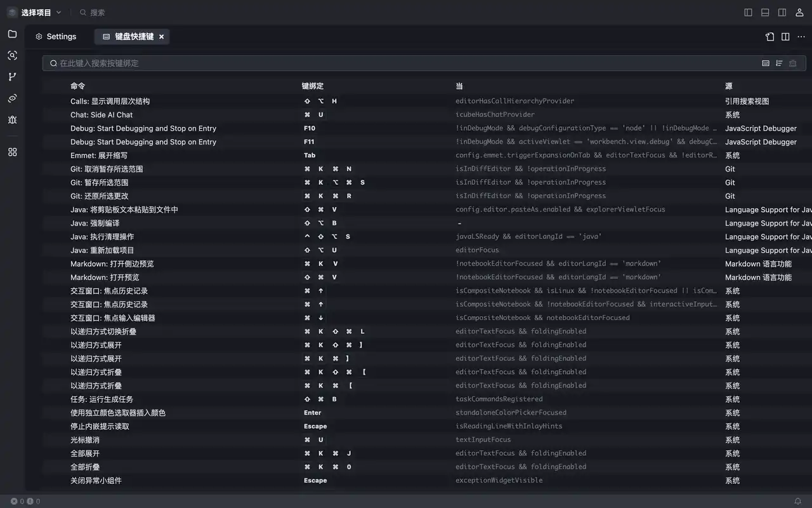Image resolution: width=812 pixels, height=508 pixels.
Task: Click the 命令 column header
Action: (77, 86)
